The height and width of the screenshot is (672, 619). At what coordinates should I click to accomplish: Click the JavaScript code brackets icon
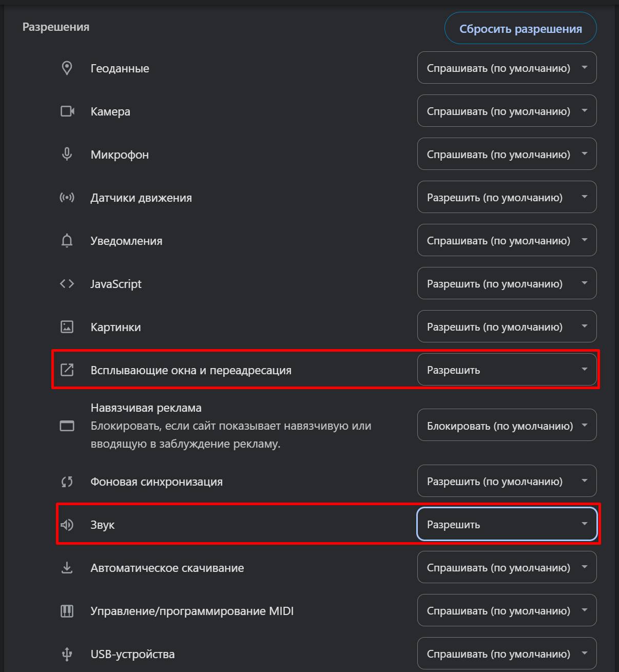click(67, 284)
